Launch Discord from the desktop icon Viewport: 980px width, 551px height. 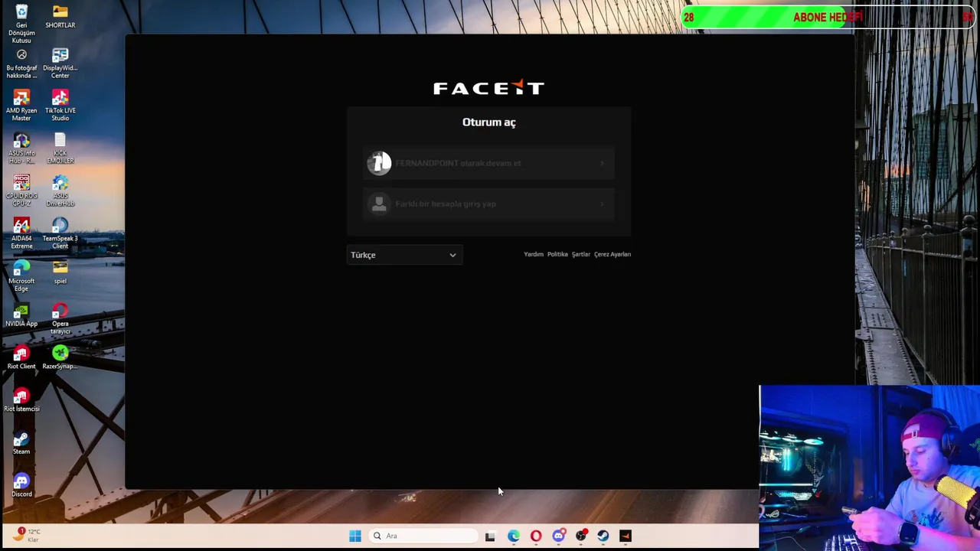coord(21,486)
